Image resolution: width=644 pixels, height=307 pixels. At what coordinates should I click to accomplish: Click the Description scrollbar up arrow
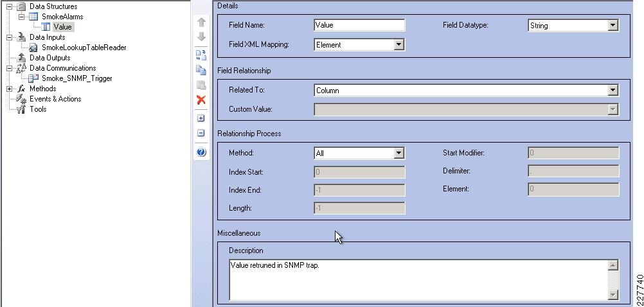tap(613, 265)
